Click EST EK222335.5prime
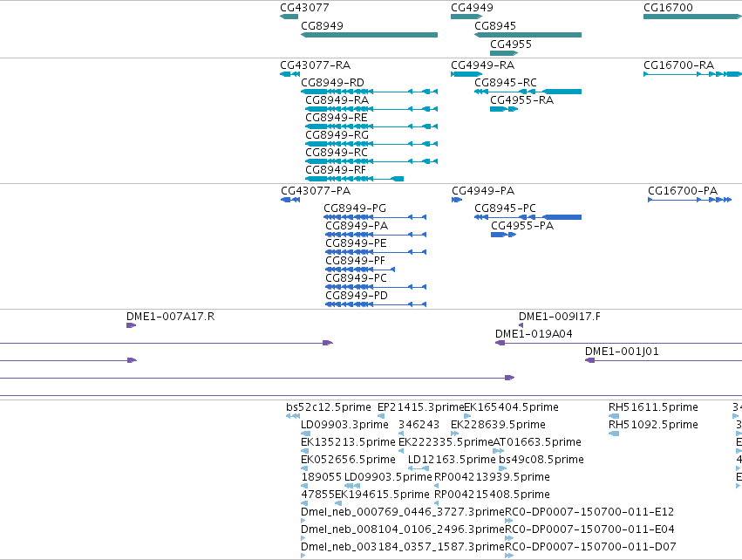742x560 pixels. [401, 451]
